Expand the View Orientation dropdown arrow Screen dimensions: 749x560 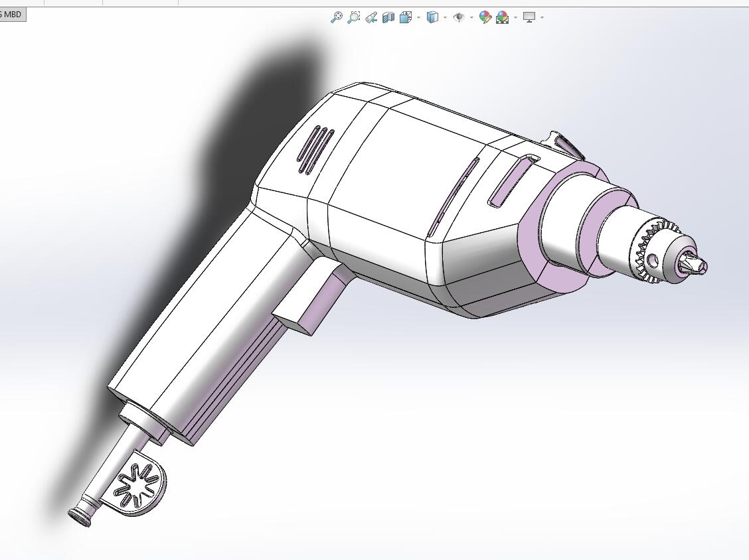click(418, 18)
